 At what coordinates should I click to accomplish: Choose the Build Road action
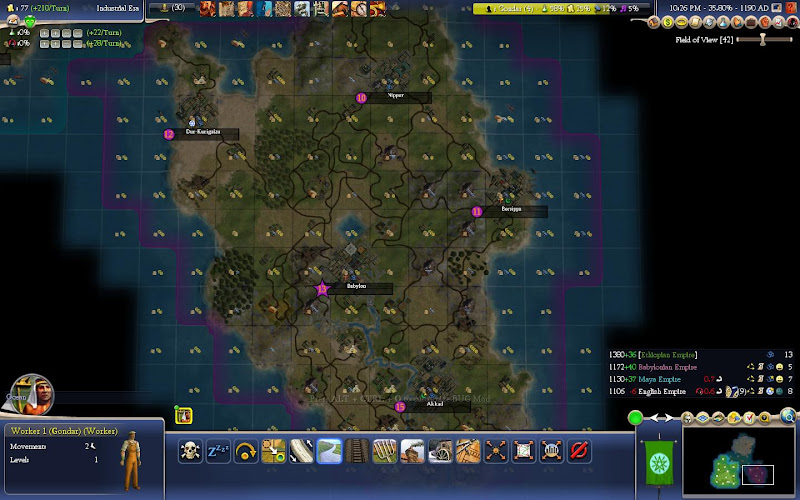[x=329, y=451]
